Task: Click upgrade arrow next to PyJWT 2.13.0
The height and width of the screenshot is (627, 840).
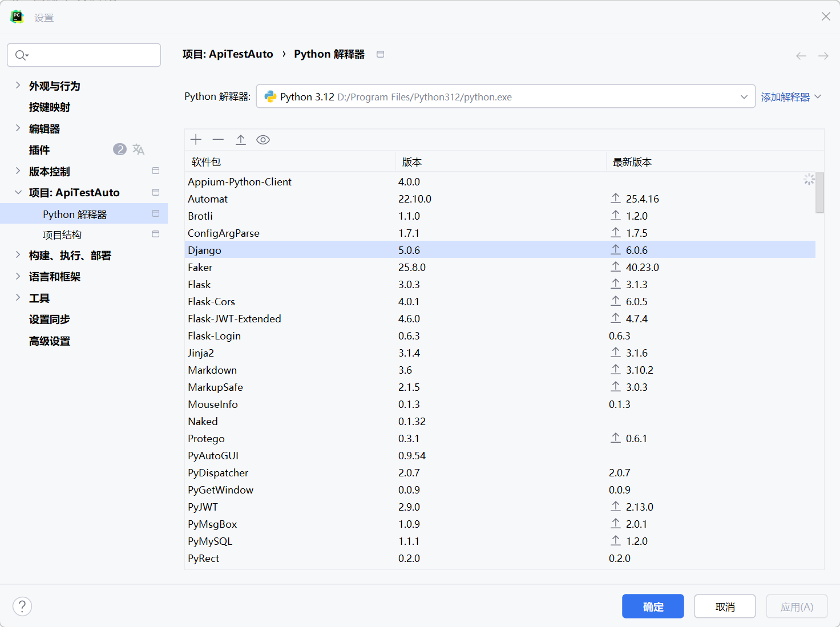Action: click(616, 507)
